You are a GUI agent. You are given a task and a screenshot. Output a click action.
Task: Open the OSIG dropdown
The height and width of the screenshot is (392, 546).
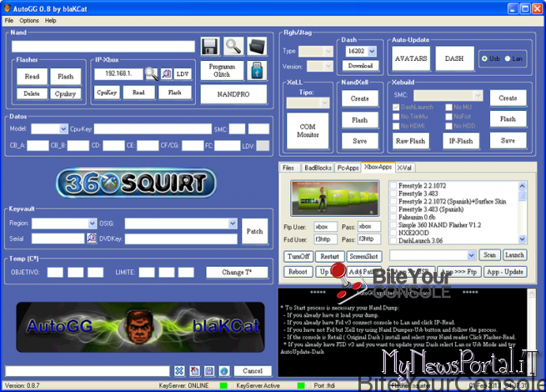pyautogui.click(x=233, y=223)
